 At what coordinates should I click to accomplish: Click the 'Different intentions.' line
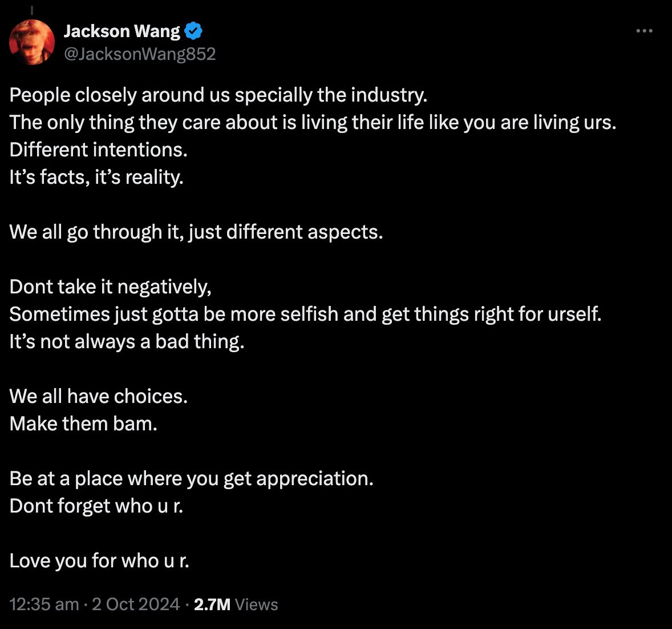tap(99, 150)
